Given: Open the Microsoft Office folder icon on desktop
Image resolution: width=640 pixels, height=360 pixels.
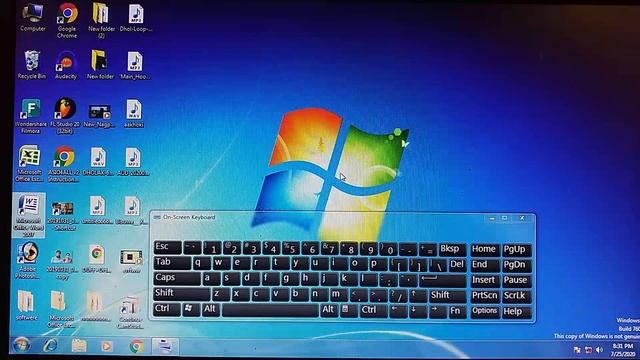Looking at the screenshot, I should [x=61, y=308].
